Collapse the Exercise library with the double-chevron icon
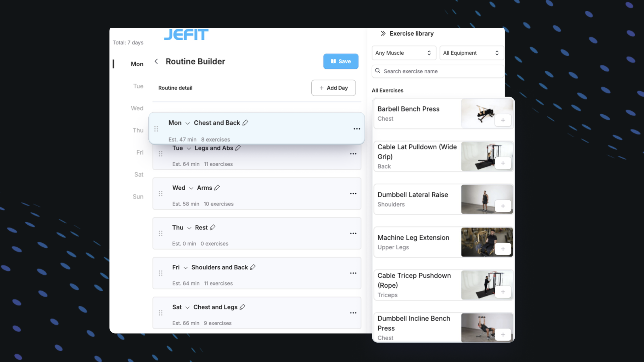The height and width of the screenshot is (362, 644). tap(383, 33)
